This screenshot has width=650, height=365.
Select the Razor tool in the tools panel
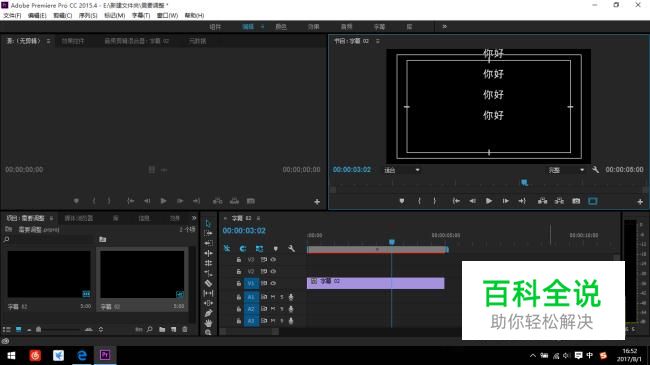click(209, 283)
